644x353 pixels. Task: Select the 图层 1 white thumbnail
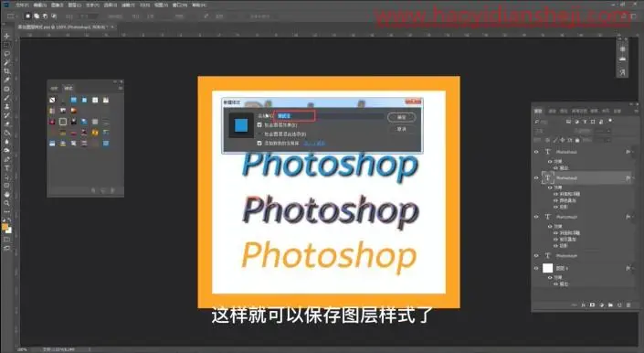547,268
